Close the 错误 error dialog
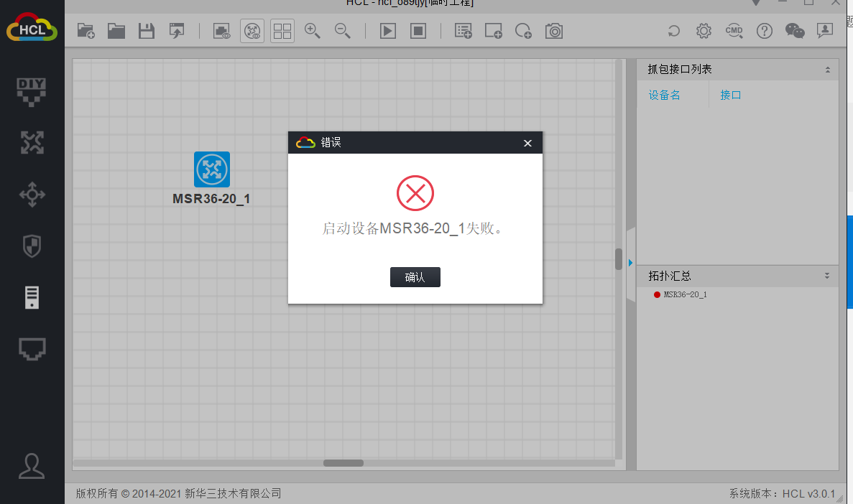The width and height of the screenshot is (853, 504). [x=527, y=143]
